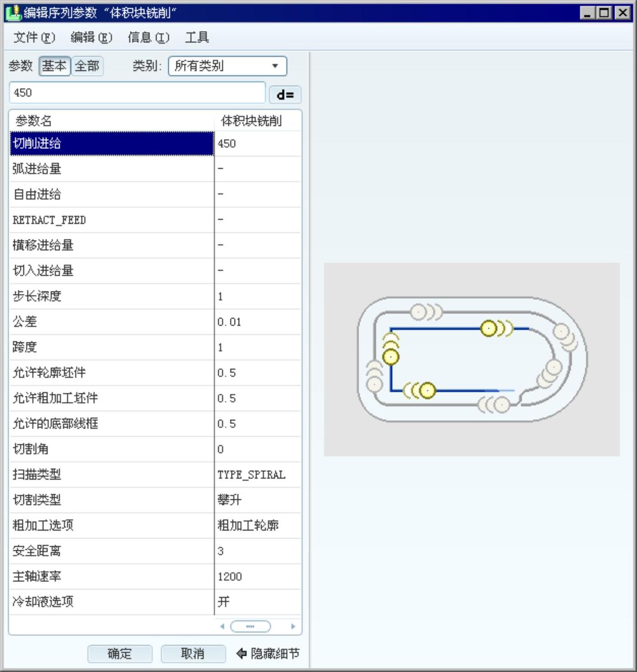The height and width of the screenshot is (672, 637).
Task: Click the value input field showing 450
Action: pos(137,93)
